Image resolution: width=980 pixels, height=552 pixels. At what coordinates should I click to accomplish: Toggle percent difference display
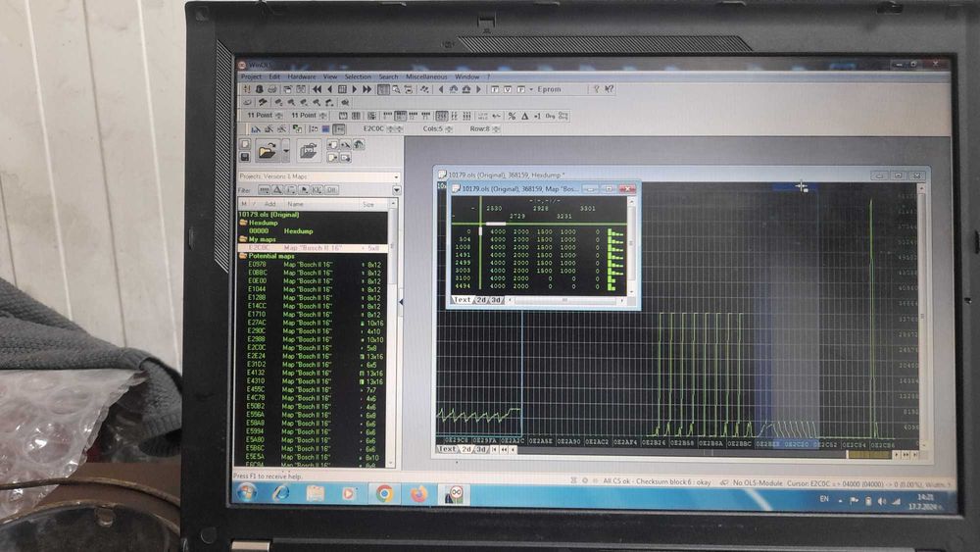coord(512,116)
